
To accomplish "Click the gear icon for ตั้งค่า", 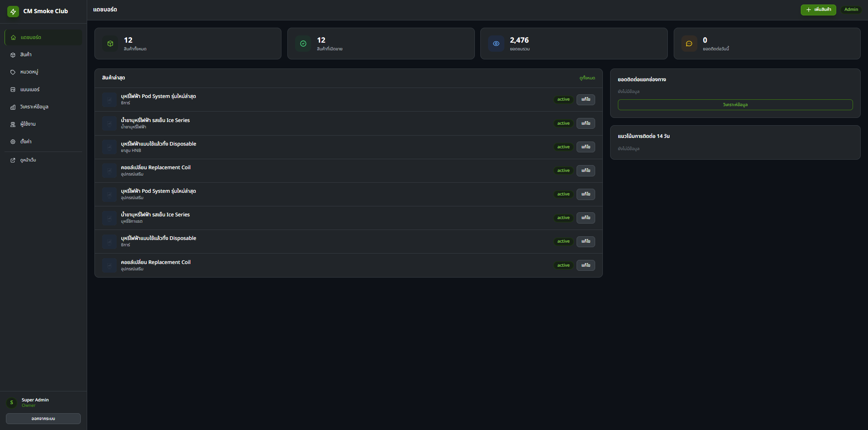I will click(x=13, y=142).
